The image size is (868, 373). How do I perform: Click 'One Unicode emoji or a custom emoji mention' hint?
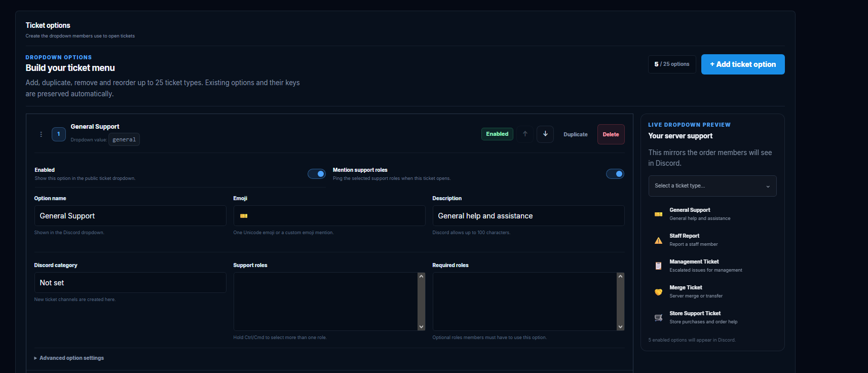tap(283, 233)
